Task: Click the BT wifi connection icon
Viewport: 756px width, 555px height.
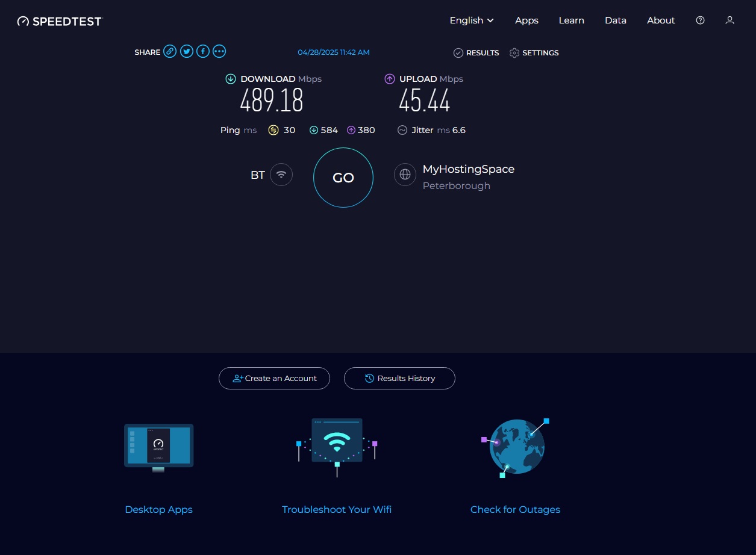Action: [281, 175]
